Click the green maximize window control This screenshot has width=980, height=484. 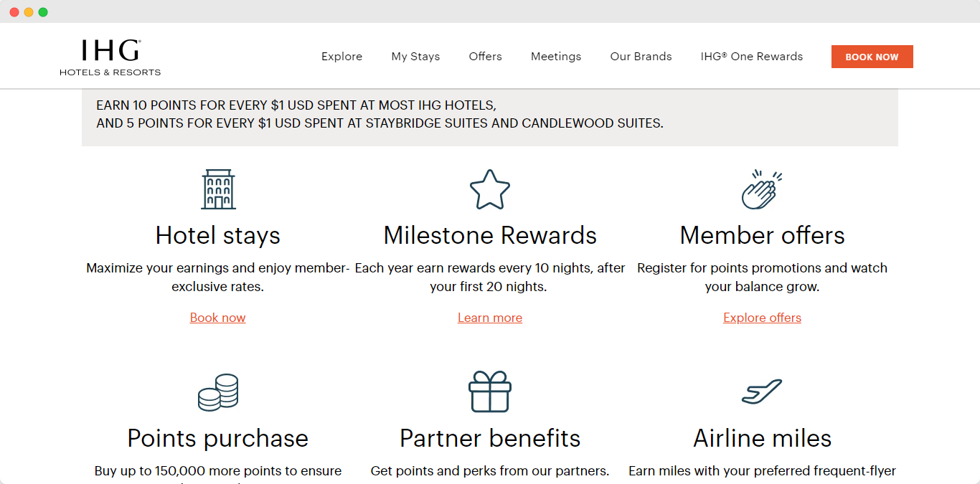(x=44, y=11)
